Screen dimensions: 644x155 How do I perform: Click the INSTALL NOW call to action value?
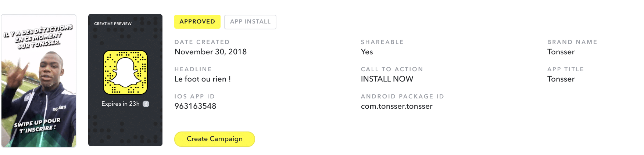(x=387, y=79)
